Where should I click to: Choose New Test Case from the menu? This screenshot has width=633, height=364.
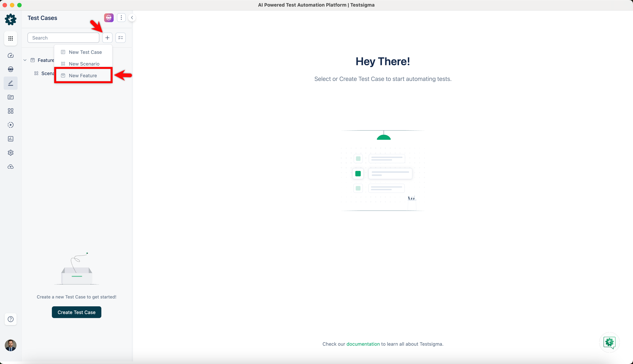click(x=85, y=52)
